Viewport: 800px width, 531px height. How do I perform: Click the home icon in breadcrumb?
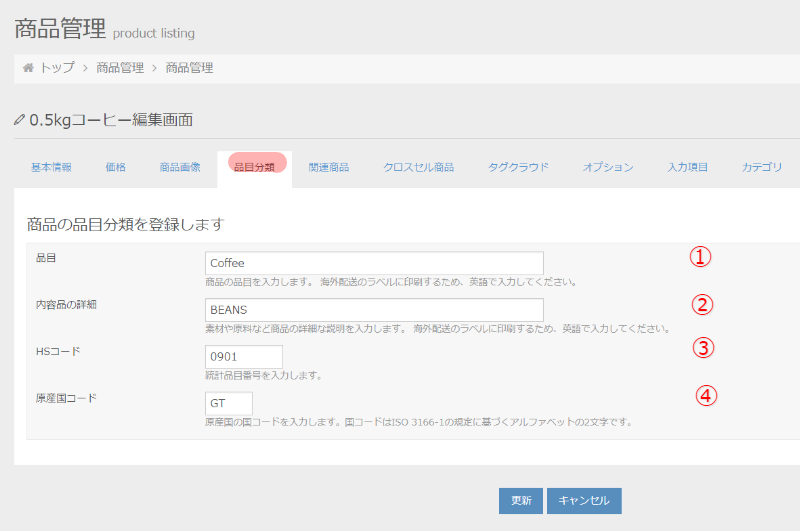(x=29, y=67)
